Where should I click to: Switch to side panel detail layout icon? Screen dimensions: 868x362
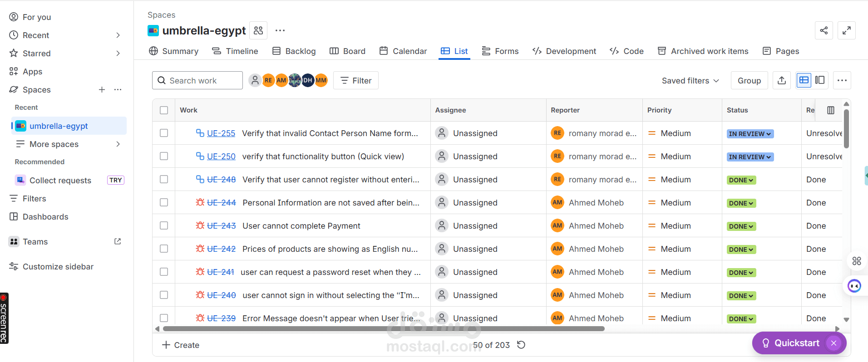pyautogui.click(x=820, y=80)
